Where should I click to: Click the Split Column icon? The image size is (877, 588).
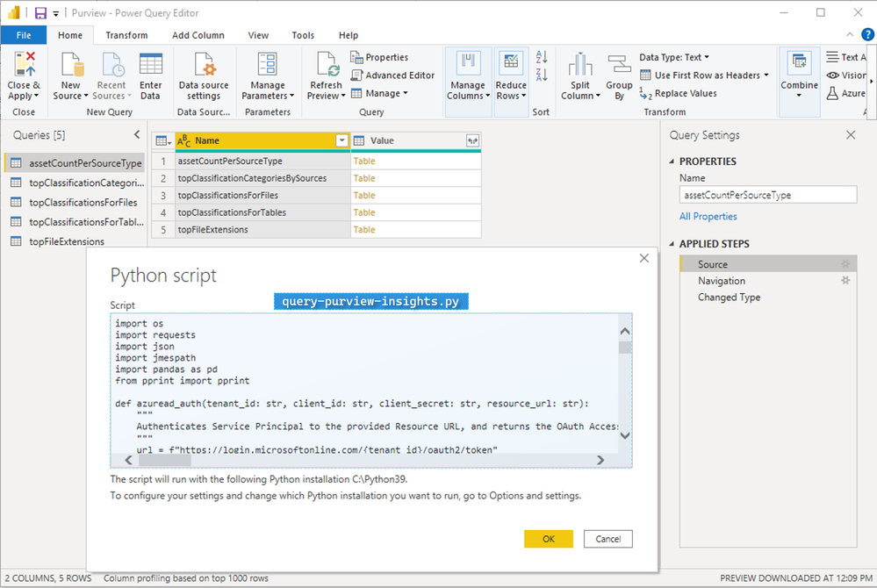click(580, 64)
